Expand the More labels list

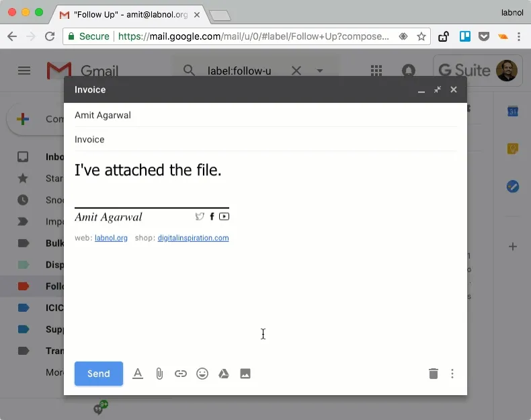[x=54, y=372]
